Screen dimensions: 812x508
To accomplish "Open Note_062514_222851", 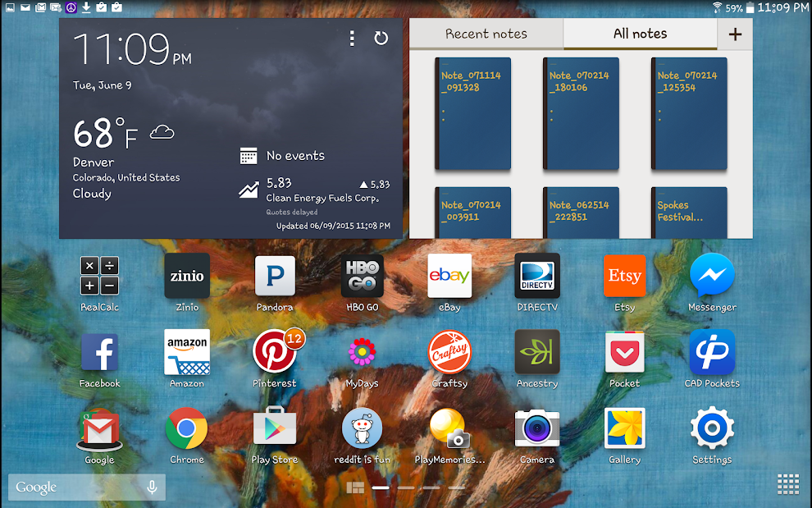I will pyautogui.click(x=581, y=213).
